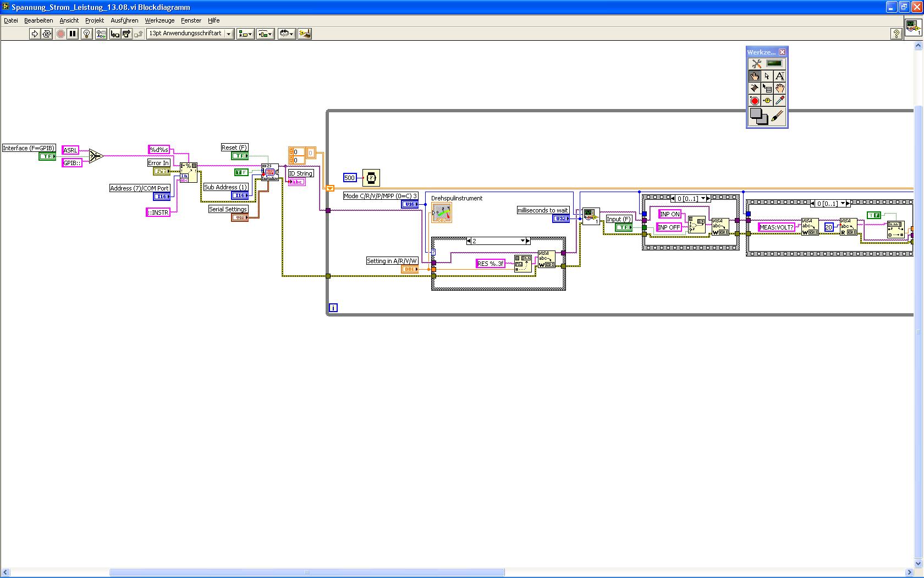Open the 13pt Anwendungsschriftart font dropdown
This screenshot has width=924, height=578.
[190, 34]
